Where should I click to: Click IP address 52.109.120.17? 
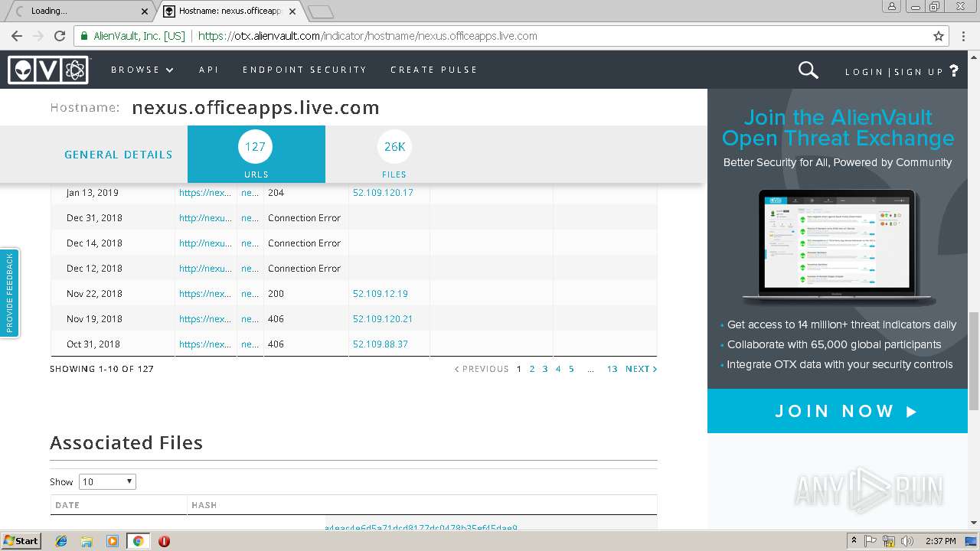(x=383, y=193)
